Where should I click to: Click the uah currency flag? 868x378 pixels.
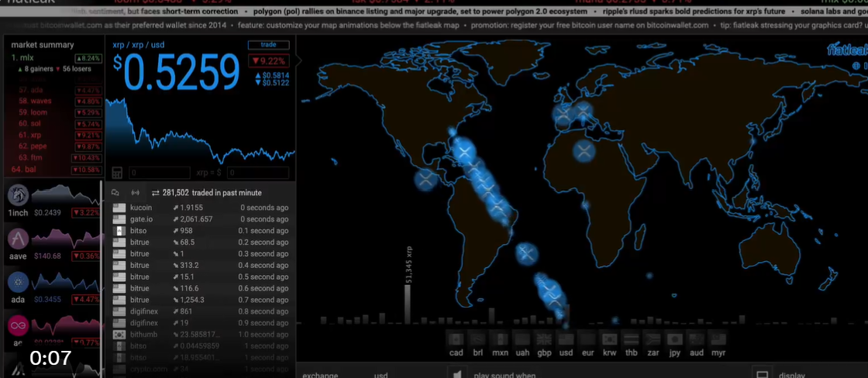tap(522, 339)
